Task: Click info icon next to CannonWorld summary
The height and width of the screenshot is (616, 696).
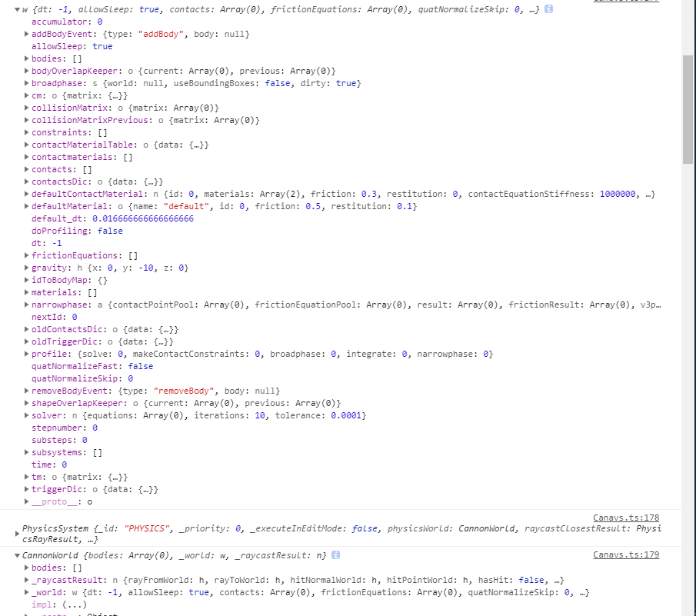Action: click(x=335, y=555)
